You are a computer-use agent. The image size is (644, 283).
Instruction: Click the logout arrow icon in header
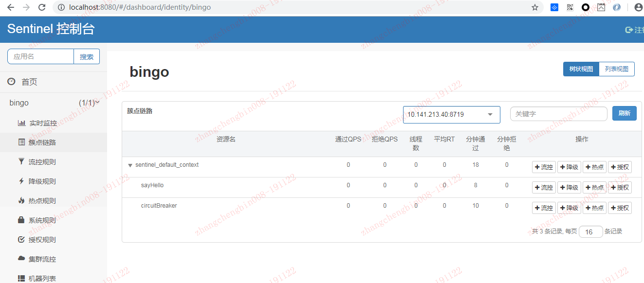pos(628,30)
